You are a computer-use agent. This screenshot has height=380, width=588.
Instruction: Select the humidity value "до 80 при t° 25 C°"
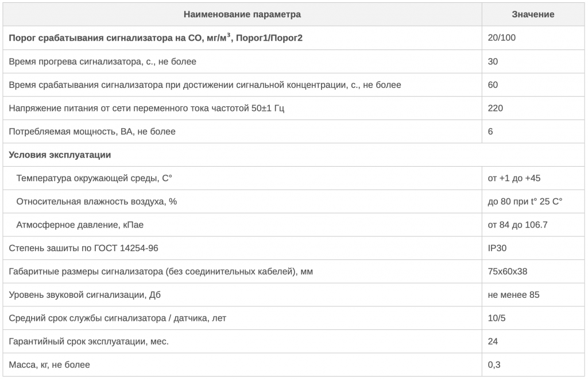(525, 201)
